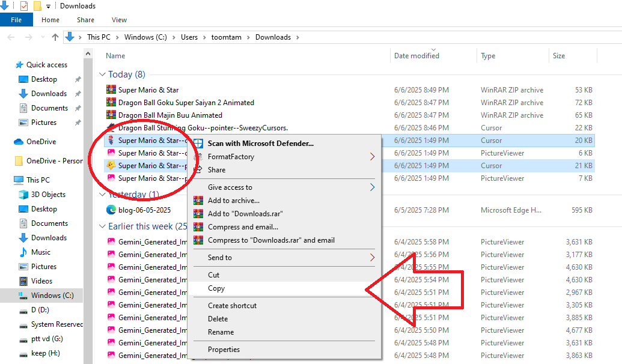
Task: Sort by the Type column header
Action: 488,56
